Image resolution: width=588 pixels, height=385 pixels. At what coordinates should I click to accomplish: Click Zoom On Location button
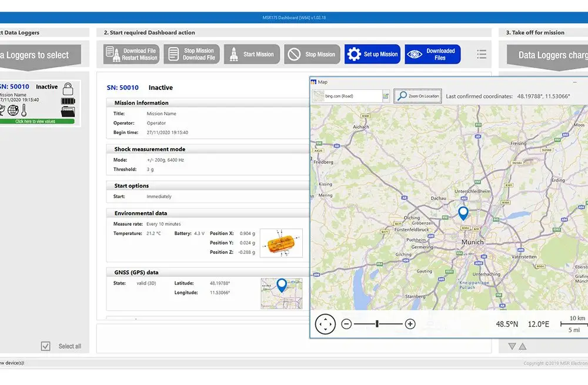(x=418, y=96)
